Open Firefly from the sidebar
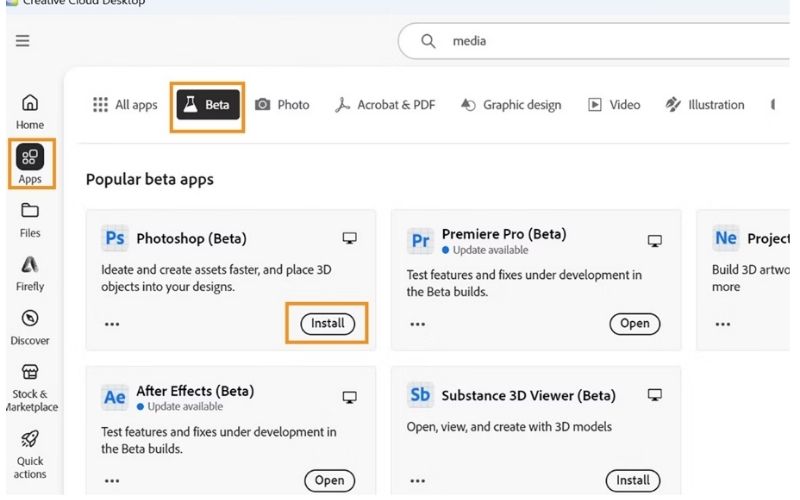800x500 pixels. coord(30,274)
